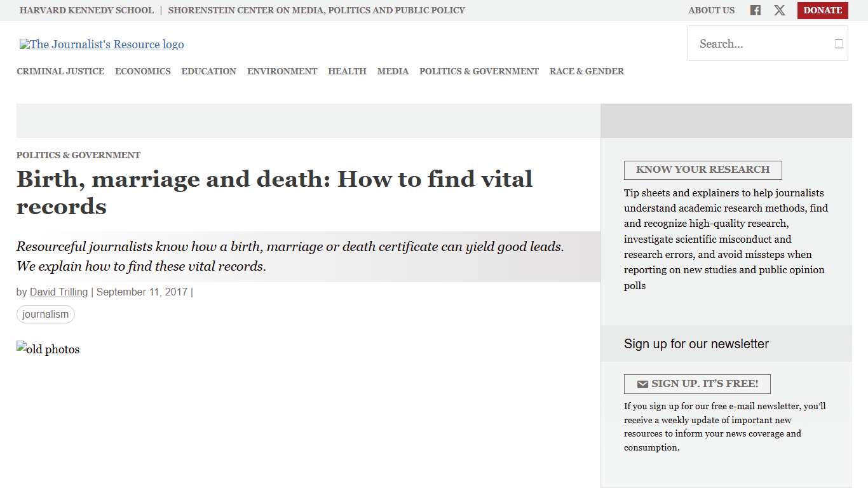Screen dimensions: 868x488
Task: Open the ABOUT US page
Action: 711,10
